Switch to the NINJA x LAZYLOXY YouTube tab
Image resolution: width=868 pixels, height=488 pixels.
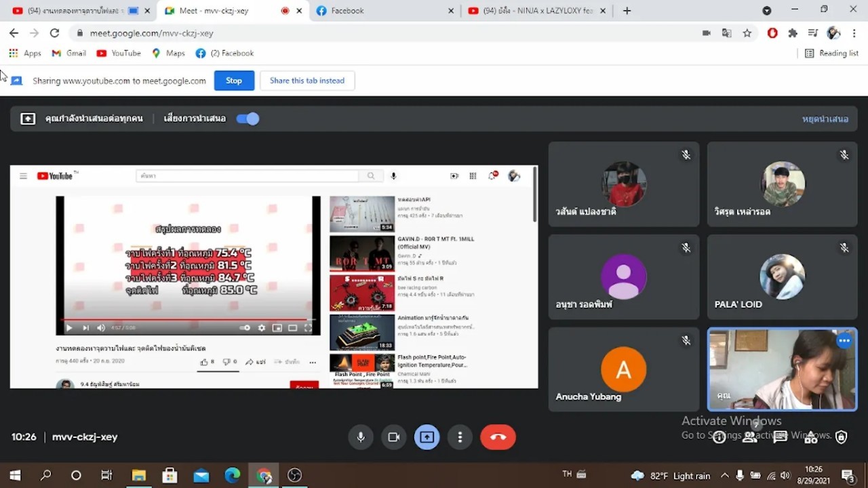[x=536, y=11]
